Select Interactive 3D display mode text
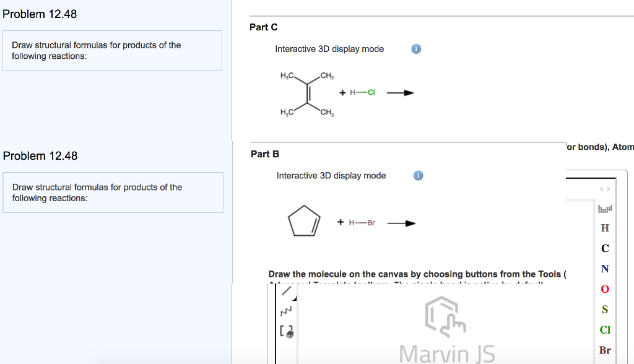Screen dimensions: 634x364 pos(330,48)
